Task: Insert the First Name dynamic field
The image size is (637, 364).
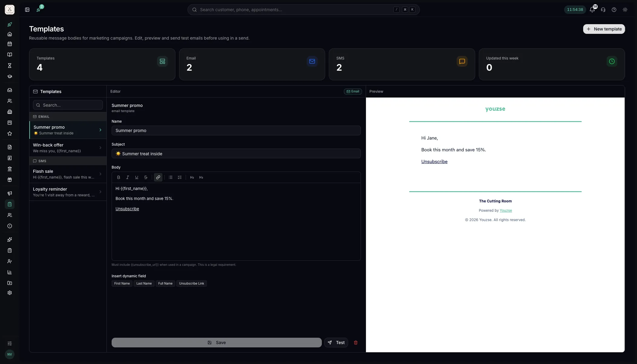Action: click(x=122, y=283)
